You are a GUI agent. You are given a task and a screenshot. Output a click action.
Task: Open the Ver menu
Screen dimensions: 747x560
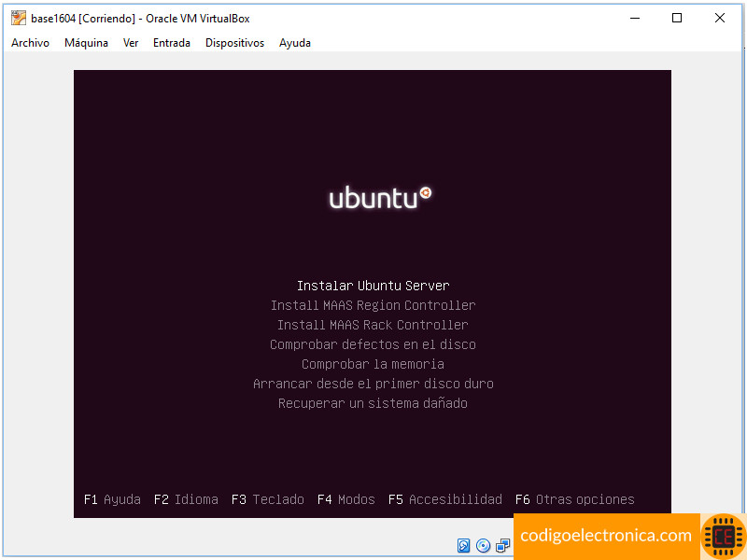(131, 43)
